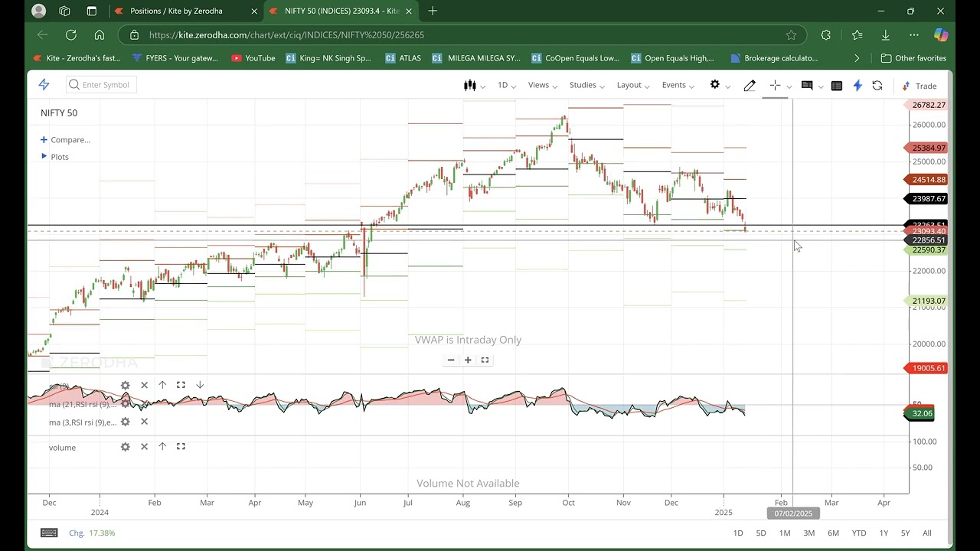Open the Layout dropdown menu
Image resolution: width=980 pixels, height=551 pixels.
633,85
